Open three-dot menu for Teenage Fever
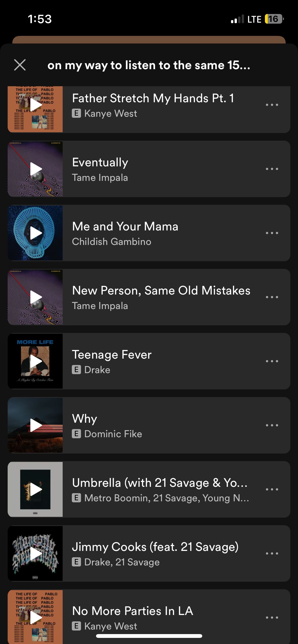Image resolution: width=298 pixels, height=644 pixels. (272, 361)
